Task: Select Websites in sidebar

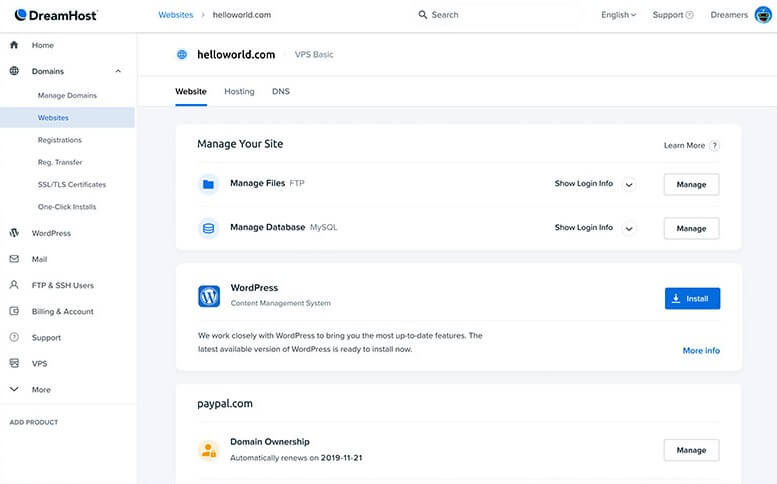Action: [67, 117]
